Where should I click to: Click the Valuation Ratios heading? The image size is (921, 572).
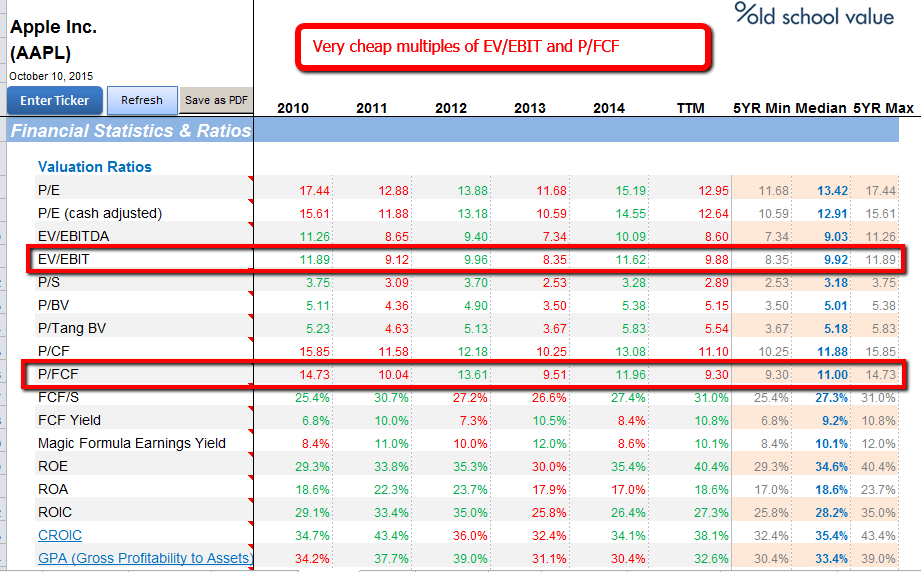pyautogui.click(x=95, y=167)
